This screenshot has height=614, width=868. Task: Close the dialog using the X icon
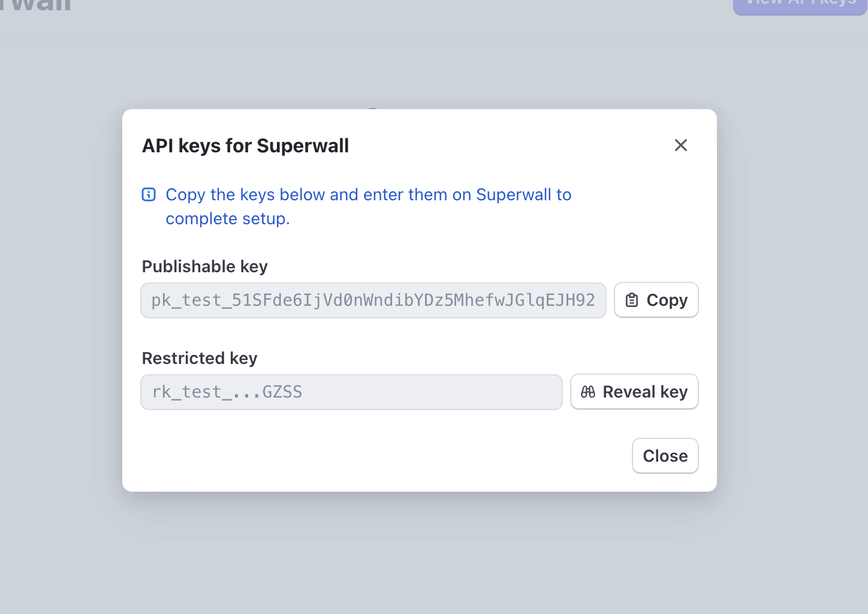pyautogui.click(x=680, y=145)
